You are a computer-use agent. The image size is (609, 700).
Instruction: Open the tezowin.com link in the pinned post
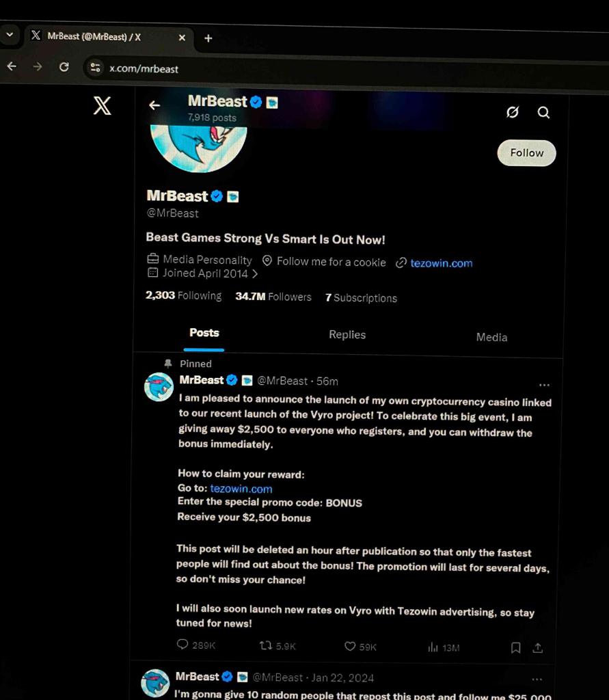[241, 489]
